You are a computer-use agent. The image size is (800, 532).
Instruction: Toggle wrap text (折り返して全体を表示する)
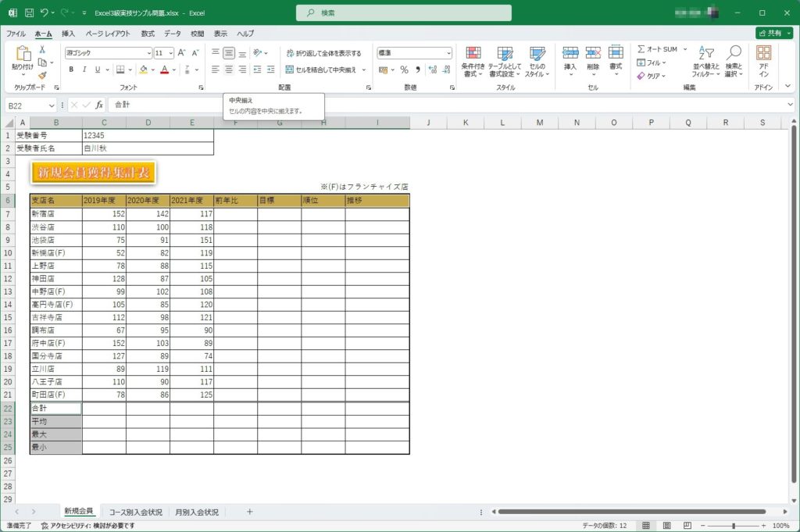click(x=323, y=53)
